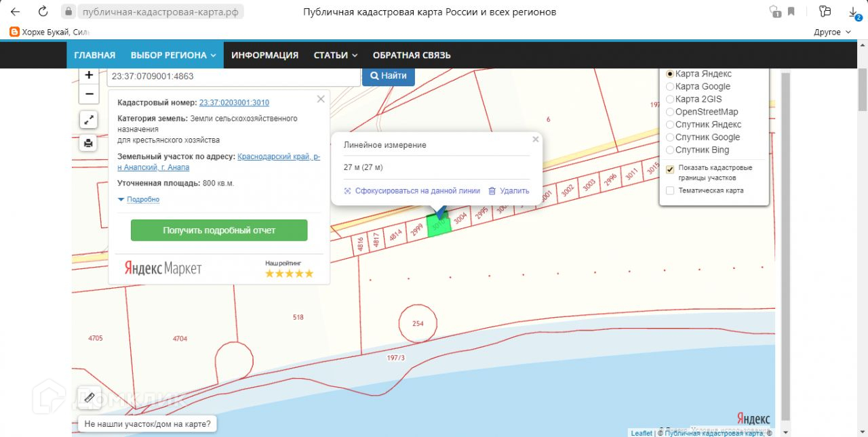Click Получить подробный отчет green button
The width and height of the screenshot is (868, 437).
tap(219, 230)
